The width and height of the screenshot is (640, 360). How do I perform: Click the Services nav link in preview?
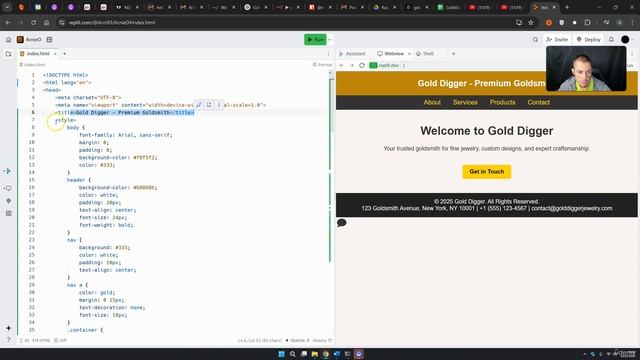pos(465,102)
